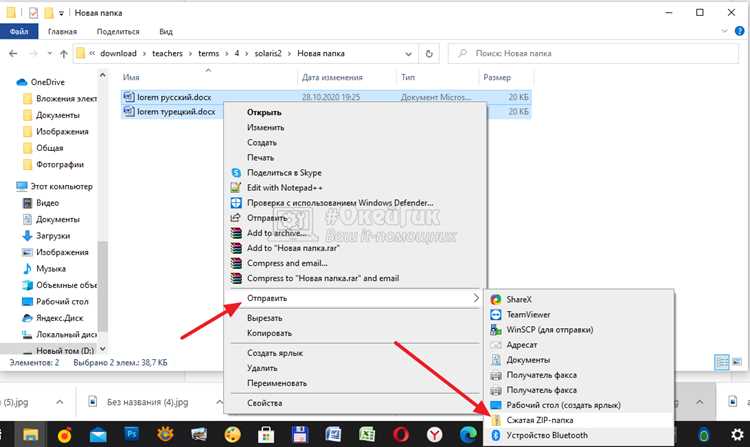The width and height of the screenshot is (750, 447).
Task: Choose Вырезать in the context menu
Action: pyautogui.click(x=265, y=318)
